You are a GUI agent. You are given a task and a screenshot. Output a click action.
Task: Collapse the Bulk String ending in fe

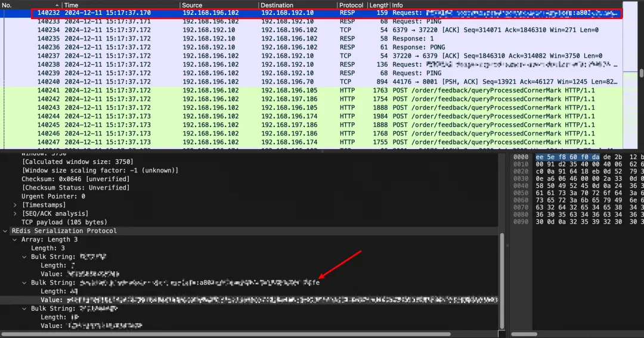(x=24, y=283)
